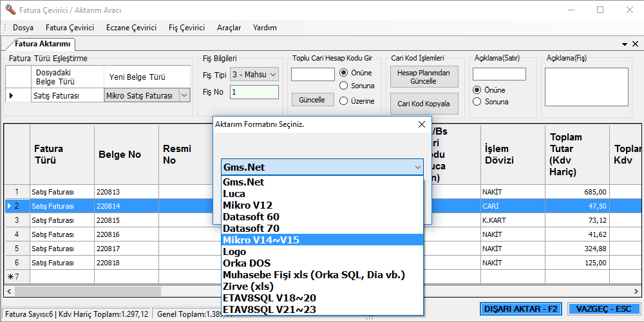This screenshot has width=644, height=322.
Task: Choose Datasoft 60 format option
Action: 322,216
